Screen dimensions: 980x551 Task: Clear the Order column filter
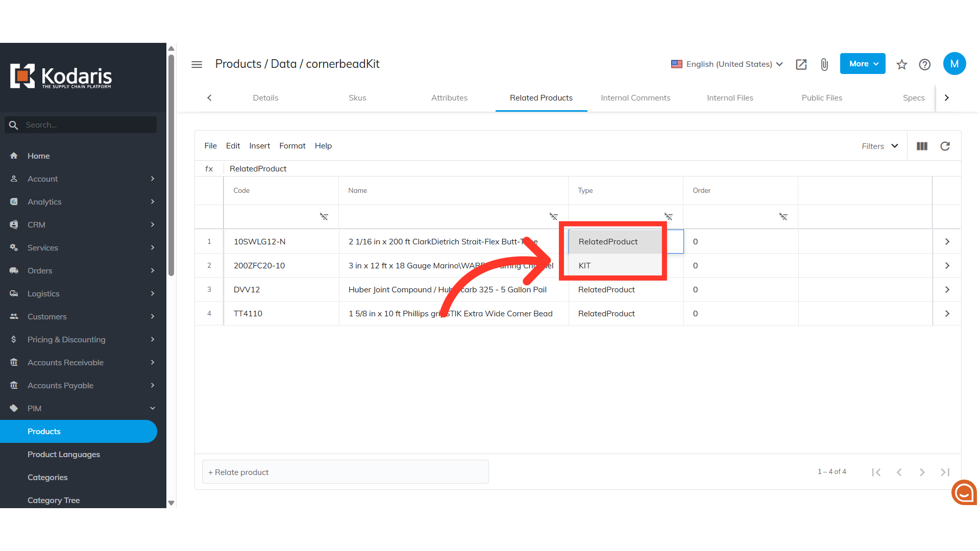(x=783, y=217)
